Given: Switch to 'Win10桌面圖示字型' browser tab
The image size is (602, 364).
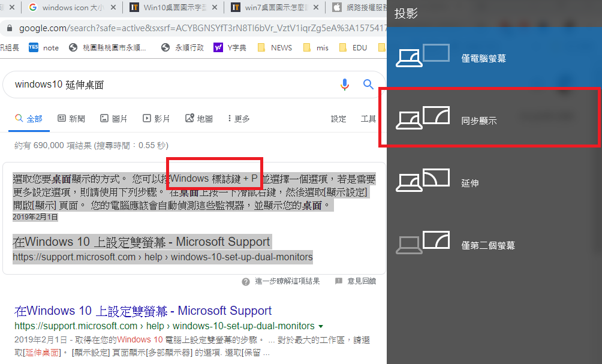Looking at the screenshot, I should [x=173, y=7].
